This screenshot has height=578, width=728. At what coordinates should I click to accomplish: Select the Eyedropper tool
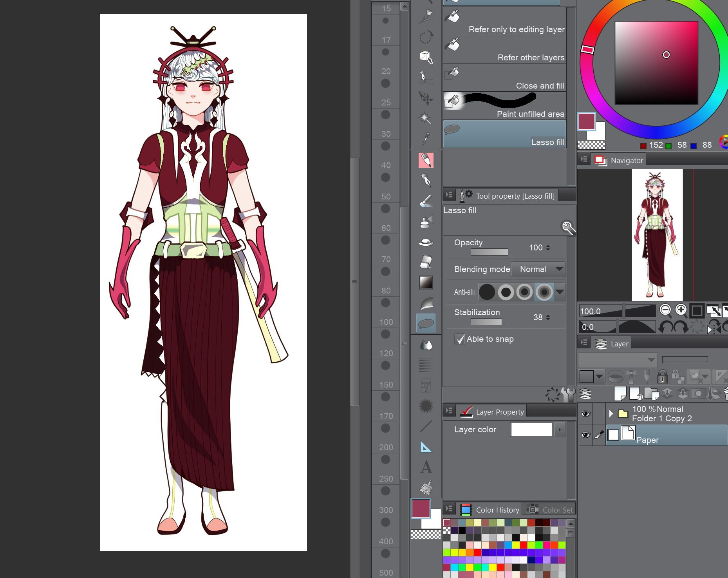click(426, 138)
